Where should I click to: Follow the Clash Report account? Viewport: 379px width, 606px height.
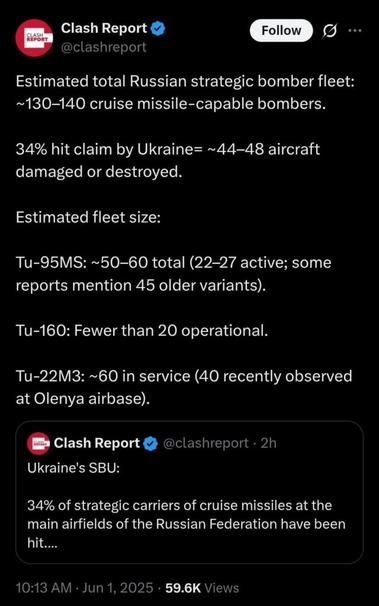click(281, 31)
